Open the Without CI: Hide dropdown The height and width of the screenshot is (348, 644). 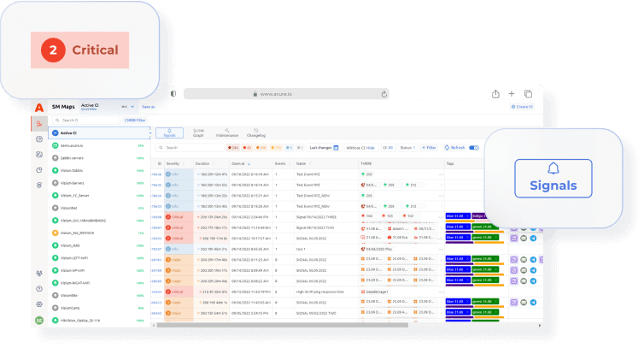pyautogui.click(x=360, y=148)
